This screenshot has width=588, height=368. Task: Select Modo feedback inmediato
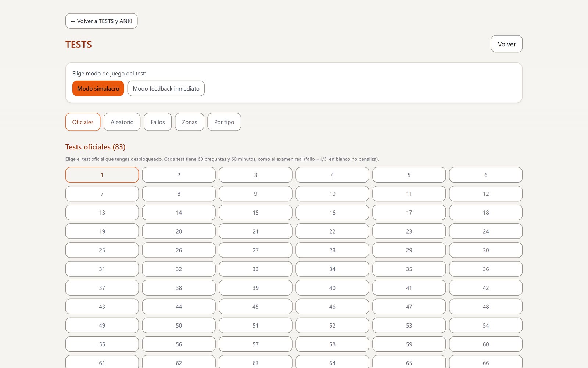[x=166, y=88]
